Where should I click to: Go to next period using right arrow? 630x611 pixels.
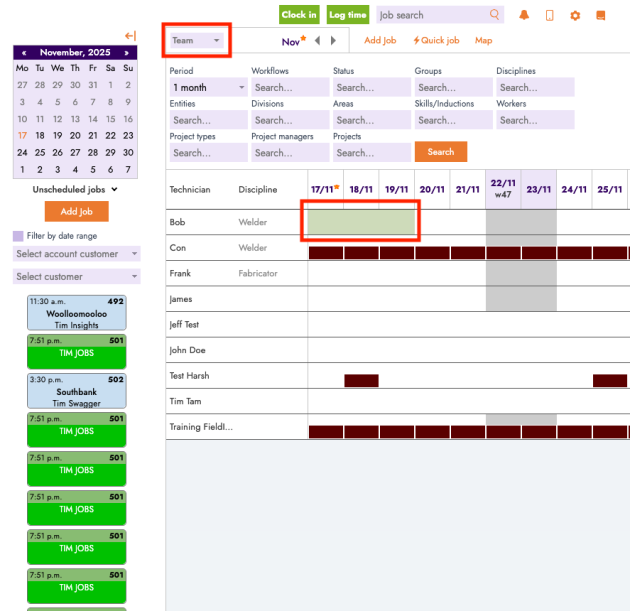pos(333,41)
